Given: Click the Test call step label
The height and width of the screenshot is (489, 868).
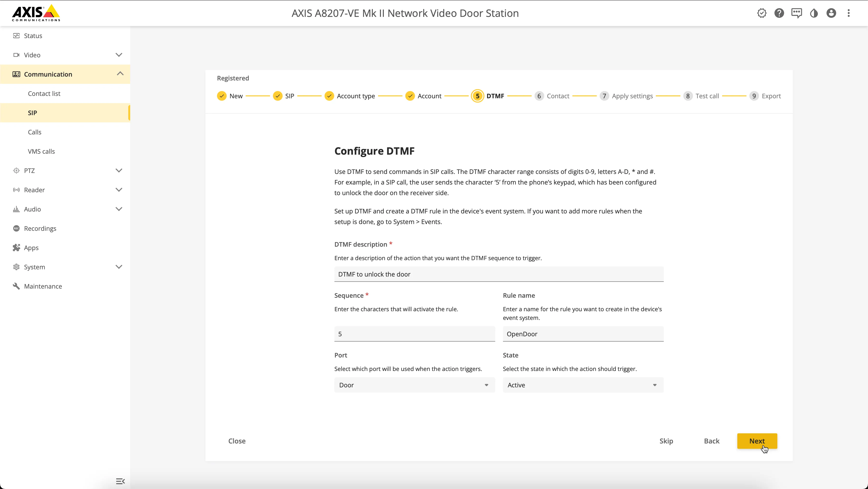Looking at the screenshot, I should (x=707, y=96).
